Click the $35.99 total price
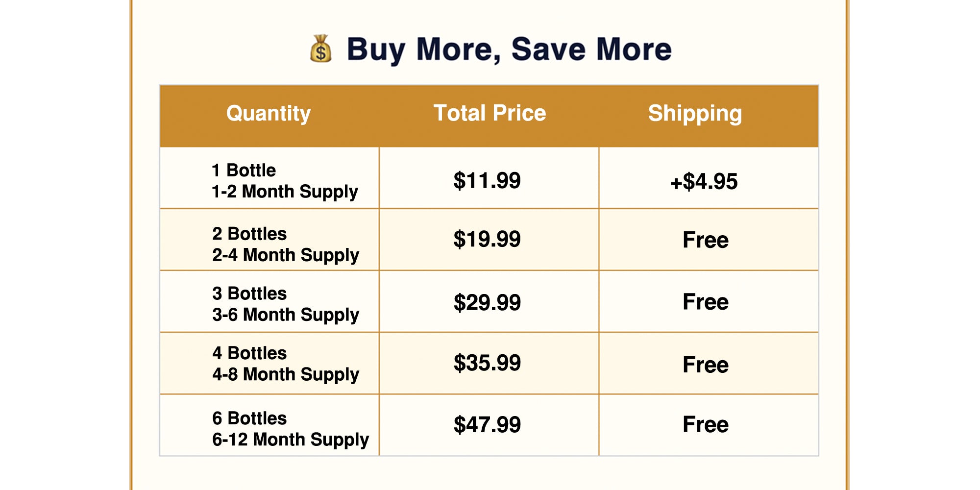The image size is (980, 490). coord(487,363)
